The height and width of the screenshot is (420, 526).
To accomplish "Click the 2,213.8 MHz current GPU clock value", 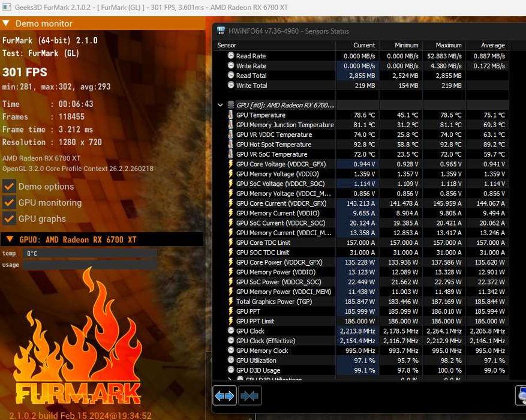I will point(357,331).
